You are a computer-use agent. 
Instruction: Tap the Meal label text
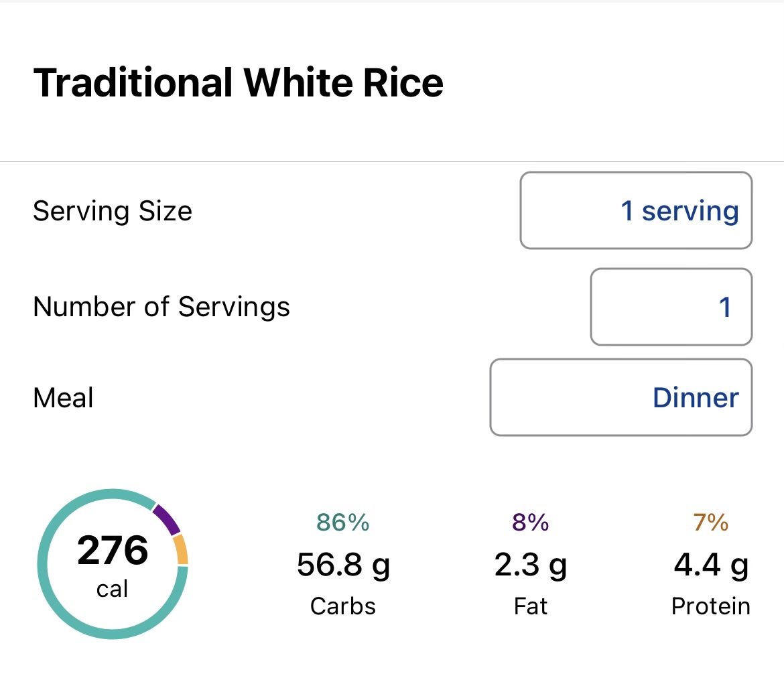click(63, 398)
